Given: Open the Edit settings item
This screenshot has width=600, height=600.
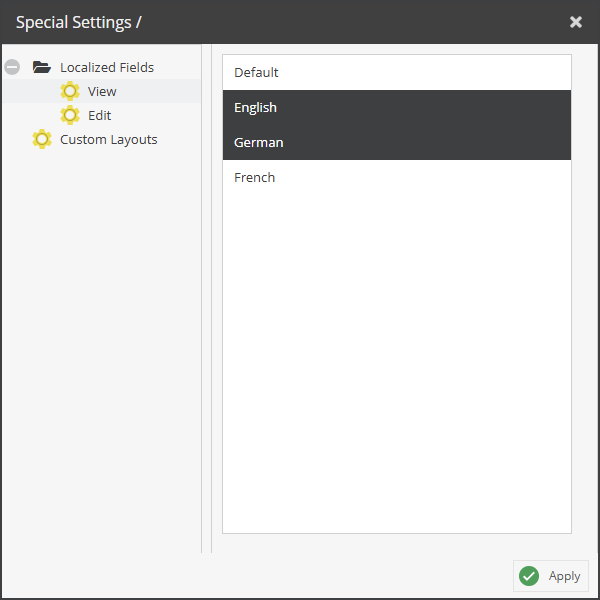Looking at the screenshot, I should pos(99,115).
